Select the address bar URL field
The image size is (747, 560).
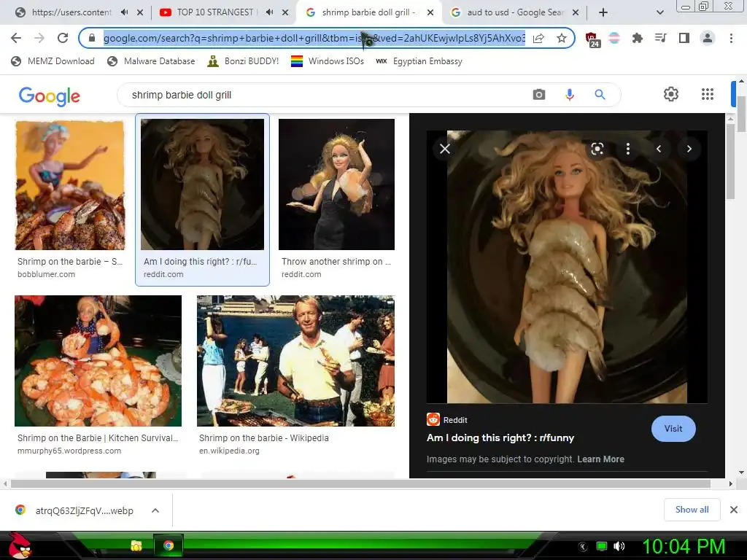click(x=314, y=38)
